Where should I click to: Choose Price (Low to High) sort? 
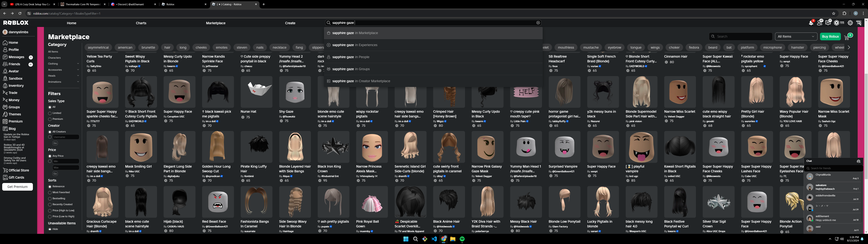coord(50,217)
